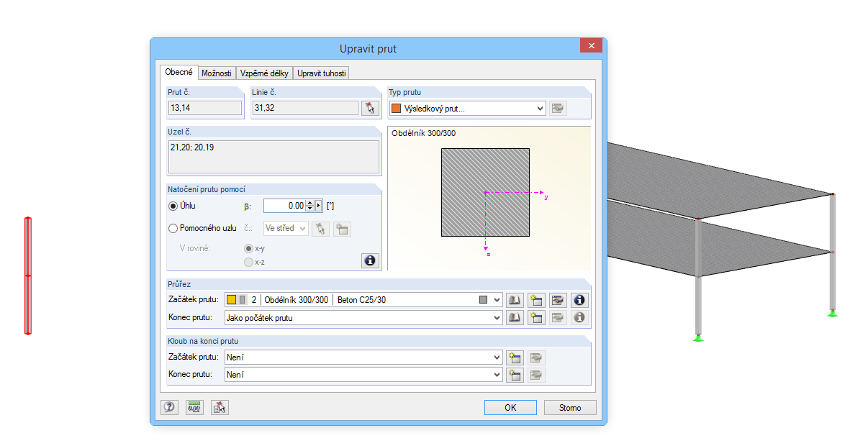Viewport: 868px width, 446px height.
Task: Click the pick-line icon beside Linie č. field
Action: (369, 109)
